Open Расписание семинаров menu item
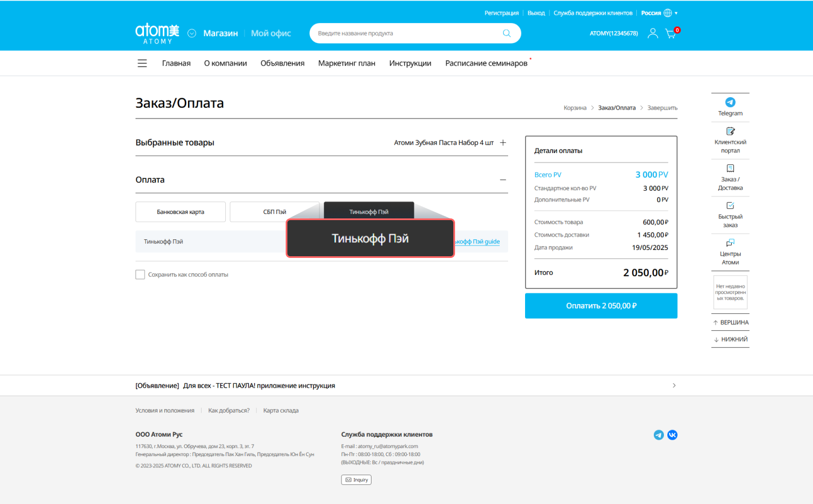Screen dimensions: 813x504 (x=486, y=63)
